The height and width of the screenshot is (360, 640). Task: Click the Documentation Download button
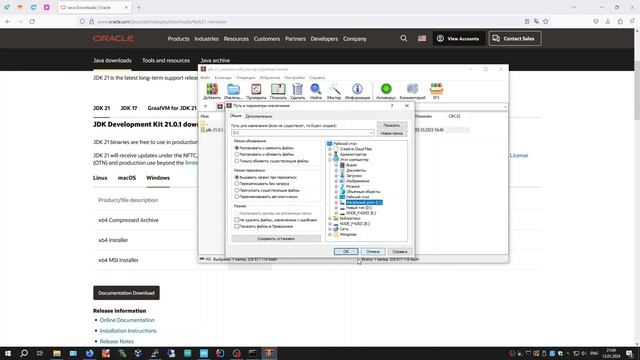(126, 293)
